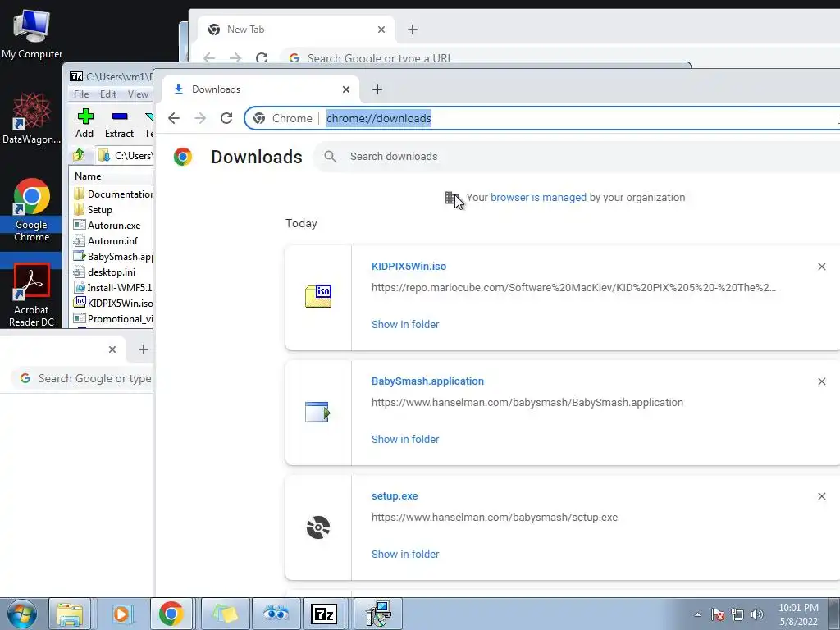Select Promotional_vi file in 7-Zip
The image size is (840, 630).
pyautogui.click(x=112, y=318)
